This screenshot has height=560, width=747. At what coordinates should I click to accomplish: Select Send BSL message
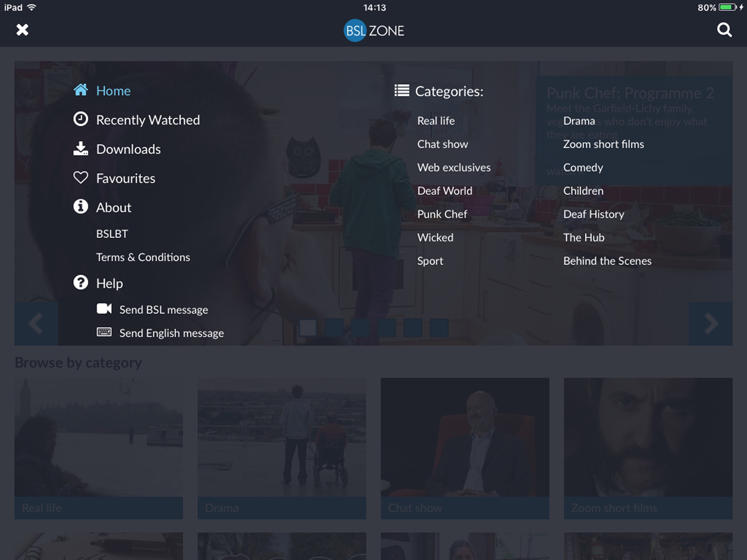pos(164,310)
